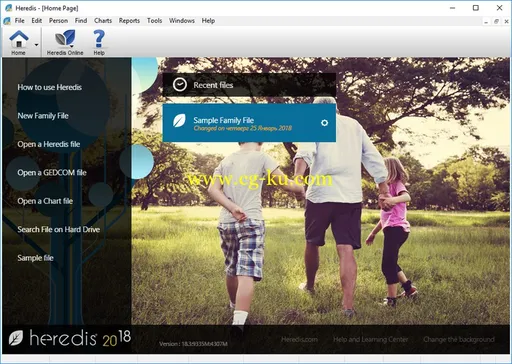Open the Reports menu
The width and height of the screenshot is (512, 364).
(x=129, y=21)
